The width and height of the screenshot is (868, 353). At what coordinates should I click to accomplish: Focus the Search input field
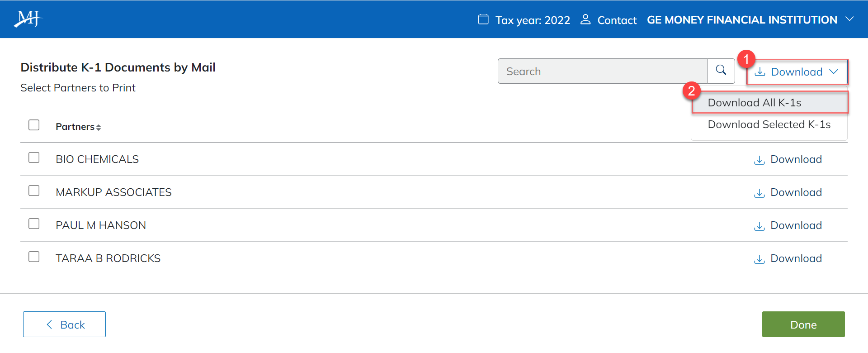pyautogui.click(x=602, y=71)
